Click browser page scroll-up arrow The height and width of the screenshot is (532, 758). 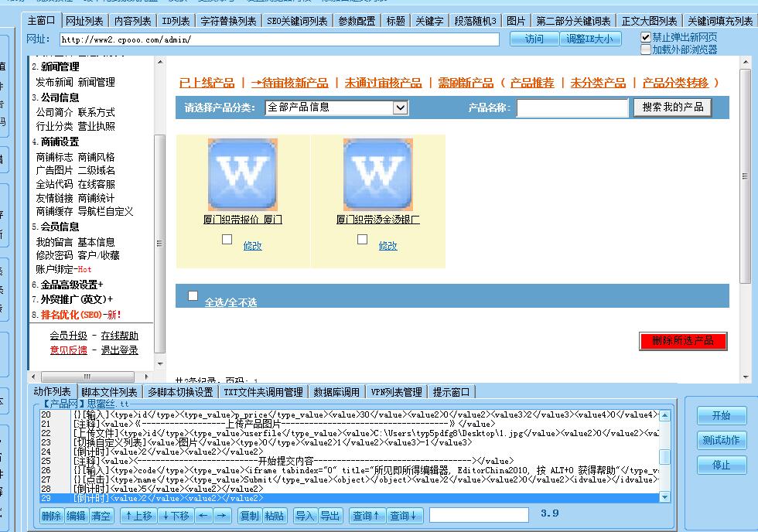[x=746, y=63]
